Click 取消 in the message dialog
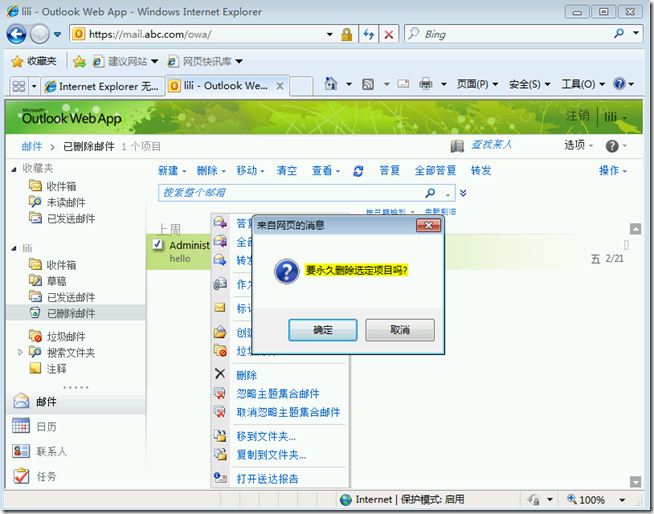The width and height of the screenshot is (654, 514). pyautogui.click(x=400, y=330)
